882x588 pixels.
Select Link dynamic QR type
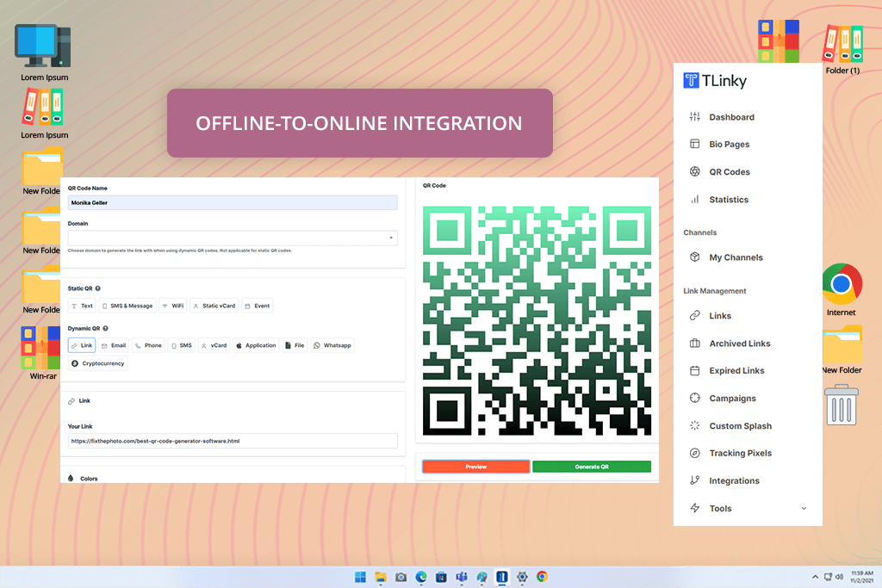[x=82, y=345]
